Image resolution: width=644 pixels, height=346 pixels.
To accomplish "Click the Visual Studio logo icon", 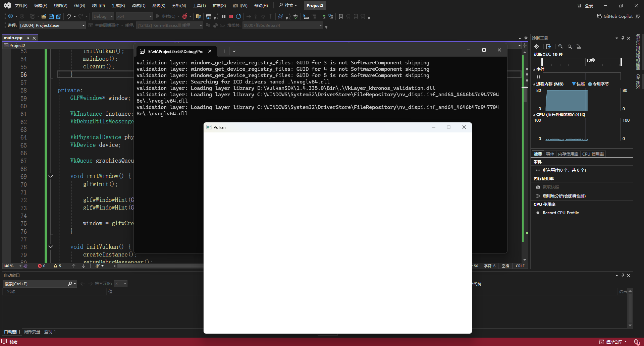I will tap(7, 5).
